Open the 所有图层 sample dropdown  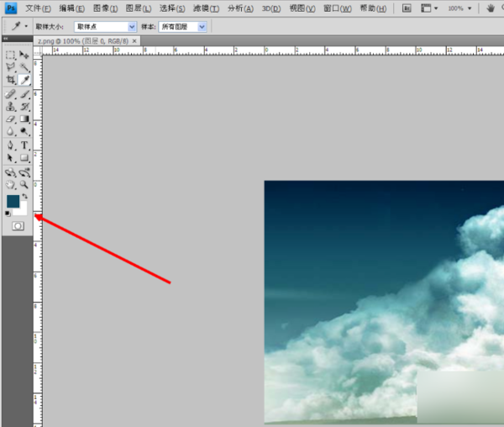pos(182,27)
